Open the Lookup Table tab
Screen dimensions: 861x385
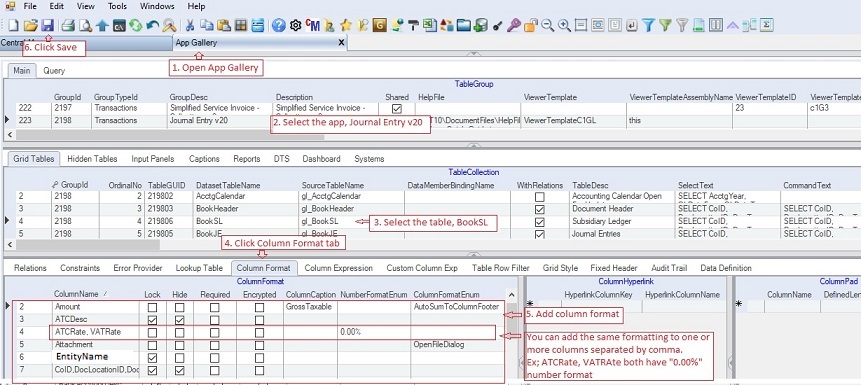(199, 268)
